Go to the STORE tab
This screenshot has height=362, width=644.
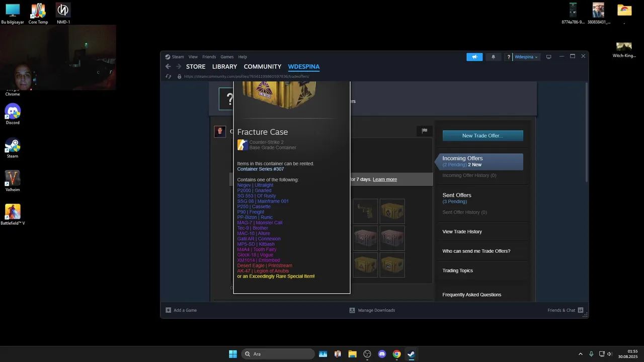pos(196,66)
